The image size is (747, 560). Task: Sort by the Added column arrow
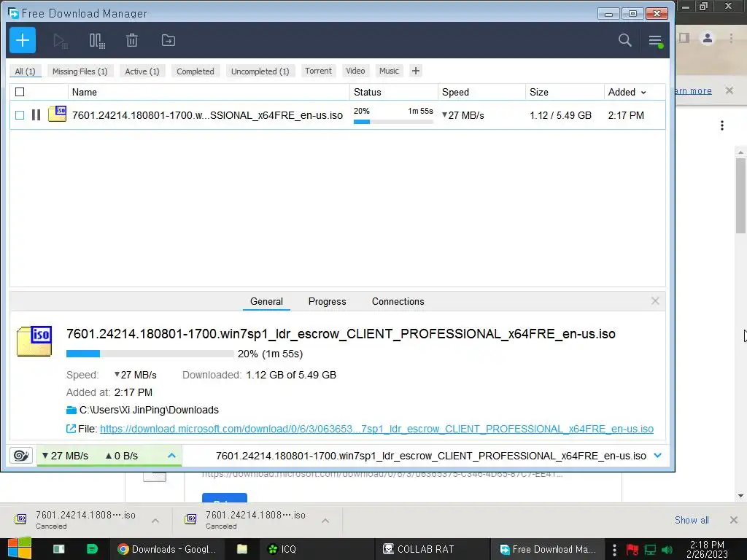pos(643,93)
